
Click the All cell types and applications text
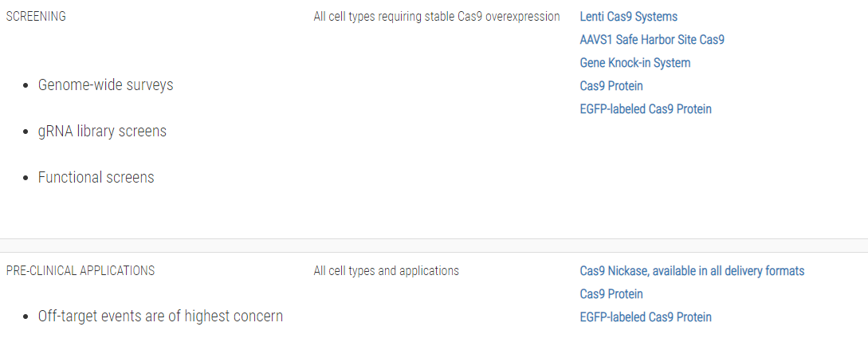(x=386, y=270)
